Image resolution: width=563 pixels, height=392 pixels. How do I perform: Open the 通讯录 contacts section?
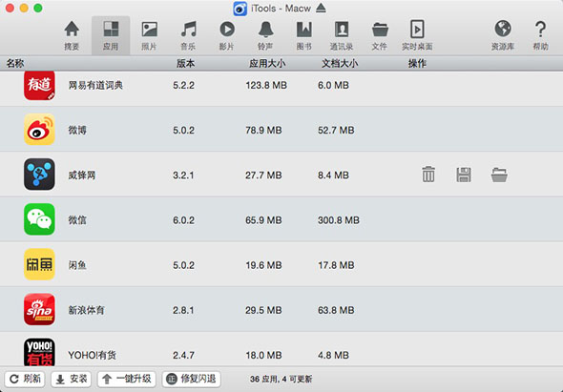pyautogui.click(x=342, y=35)
